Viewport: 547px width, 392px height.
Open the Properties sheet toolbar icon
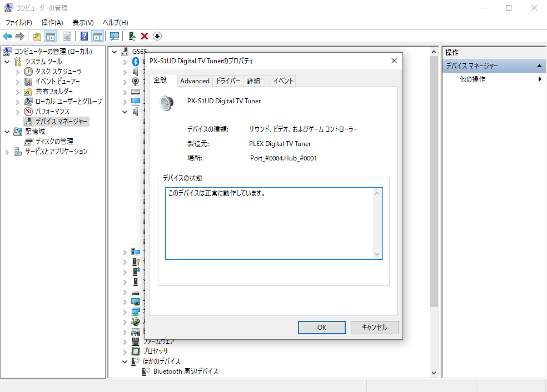tap(67, 36)
